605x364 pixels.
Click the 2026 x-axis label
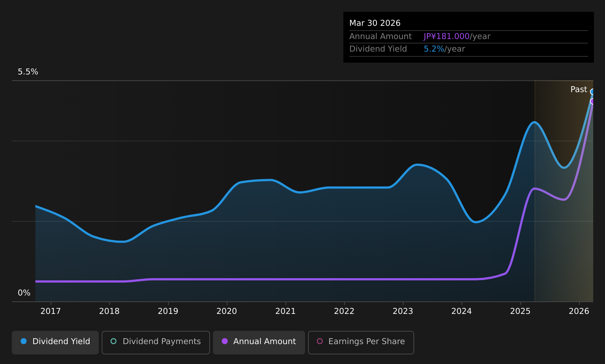tap(579, 311)
